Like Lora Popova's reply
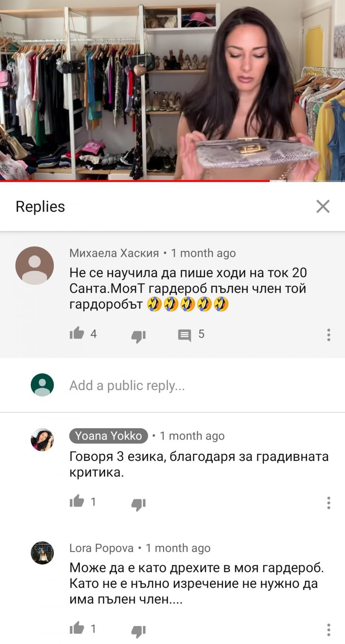 (77, 628)
